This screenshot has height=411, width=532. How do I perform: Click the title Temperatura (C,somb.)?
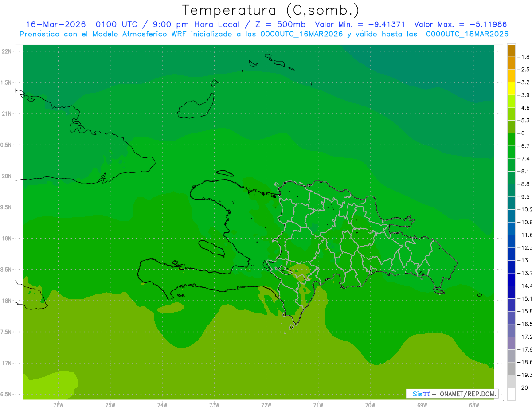[x=271, y=10]
